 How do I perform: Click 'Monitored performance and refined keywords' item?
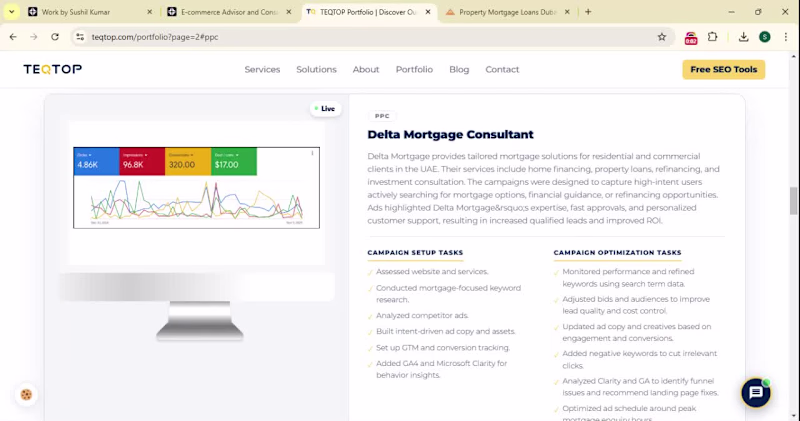point(628,278)
